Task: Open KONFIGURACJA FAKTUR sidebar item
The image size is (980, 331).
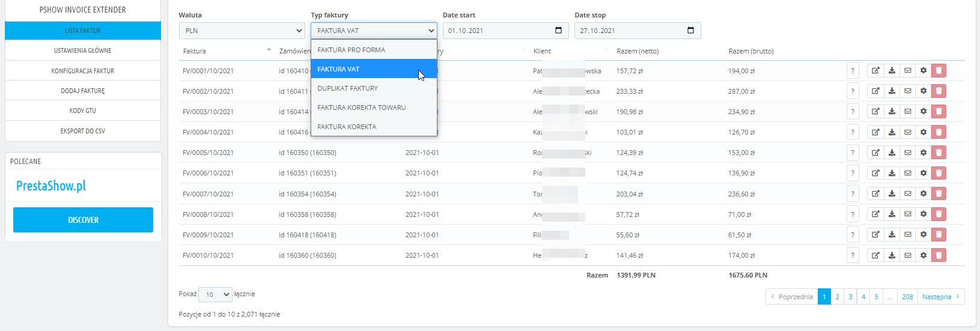Action: [x=83, y=71]
